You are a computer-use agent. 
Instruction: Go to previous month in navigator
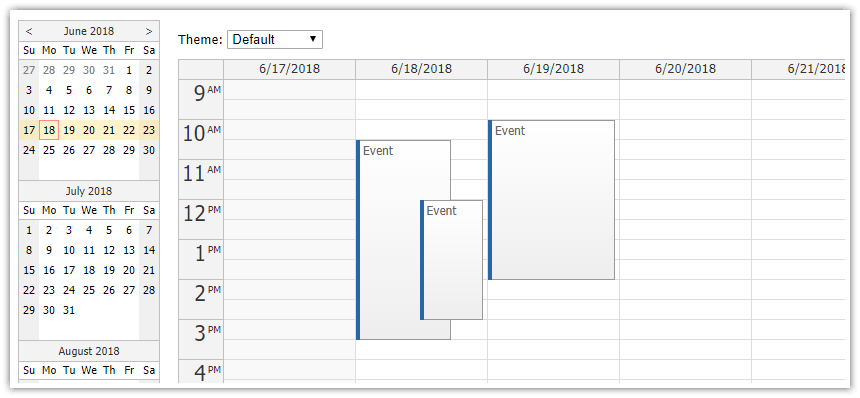point(29,31)
